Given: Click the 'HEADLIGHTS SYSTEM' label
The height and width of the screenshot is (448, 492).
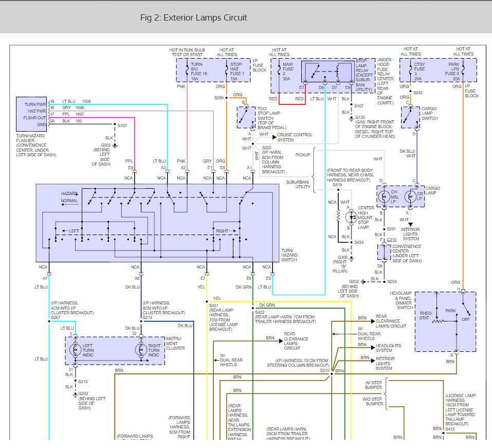Looking at the screenshot, I should [388, 348].
